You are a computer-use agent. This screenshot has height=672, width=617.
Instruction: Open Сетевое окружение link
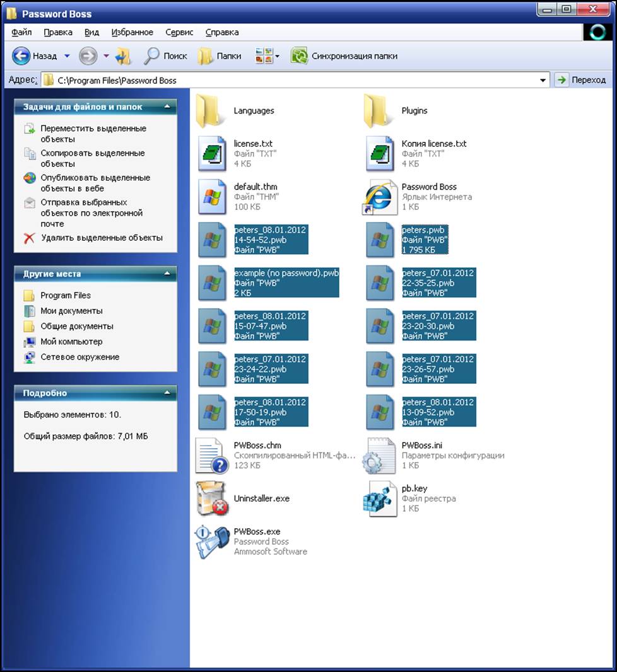[x=79, y=357]
